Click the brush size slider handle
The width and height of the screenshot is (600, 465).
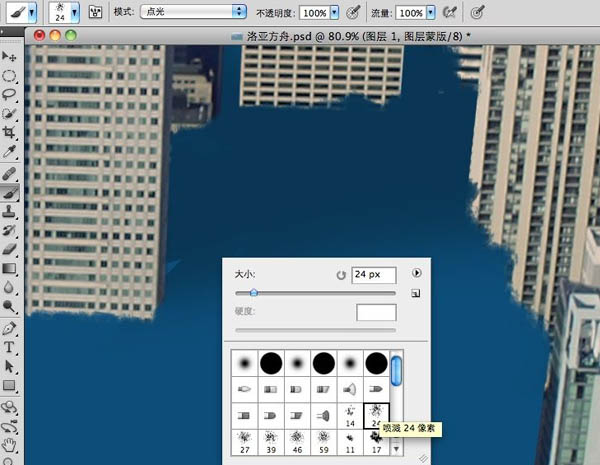point(253,293)
